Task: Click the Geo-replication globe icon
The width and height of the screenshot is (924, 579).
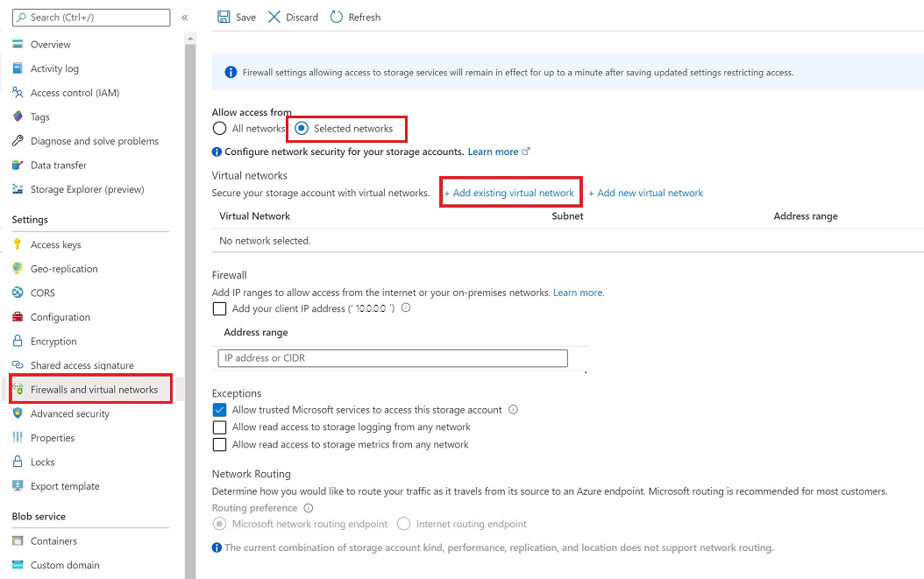Action: coord(18,269)
